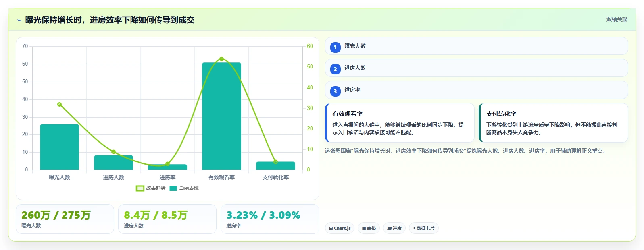Toggle the 当前表现 legend swatch
The height and width of the screenshot is (250, 644).
pos(173,188)
